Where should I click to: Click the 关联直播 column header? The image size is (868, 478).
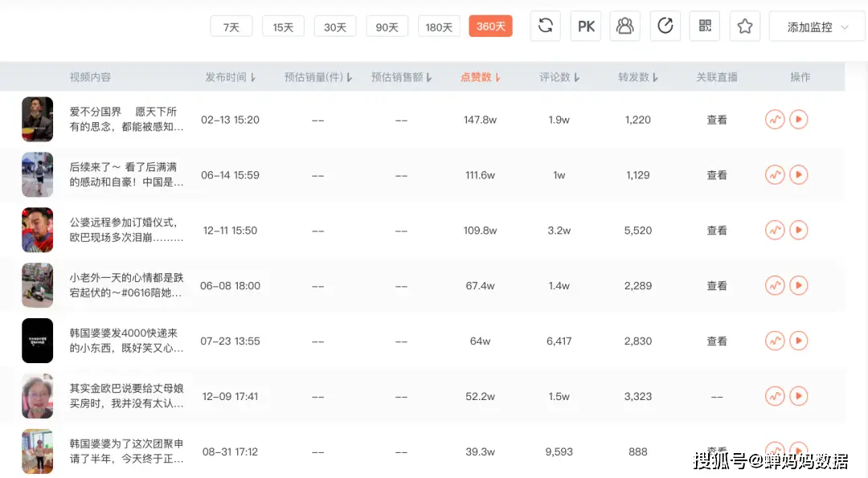pos(716,77)
